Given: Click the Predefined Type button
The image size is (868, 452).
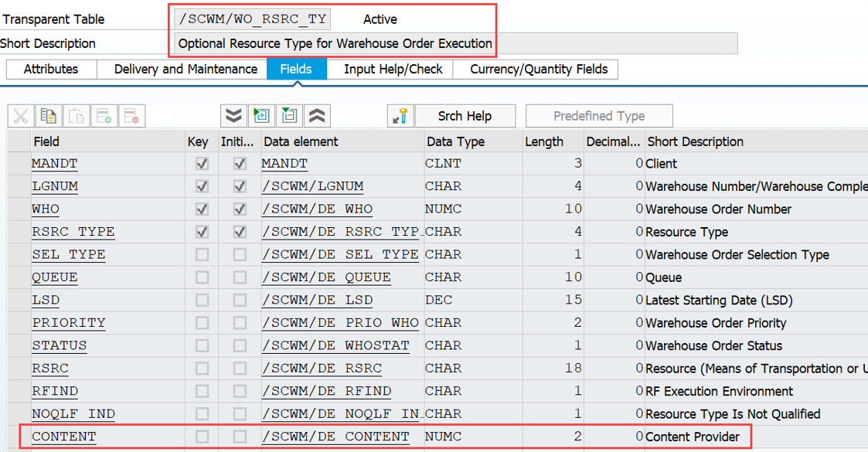Looking at the screenshot, I should pyautogui.click(x=599, y=116).
